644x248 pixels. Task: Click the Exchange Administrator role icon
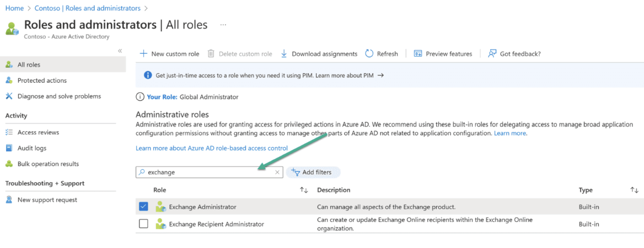point(160,207)
